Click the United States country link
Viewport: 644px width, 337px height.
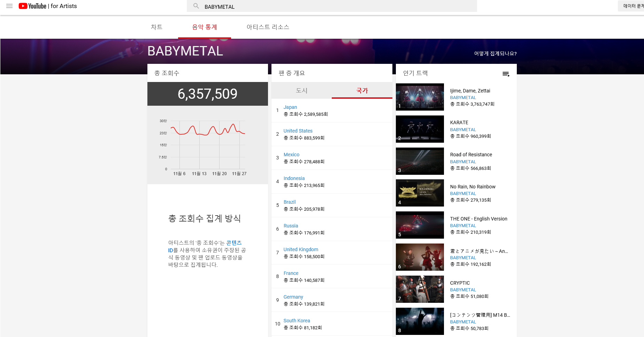pos(298,131)
